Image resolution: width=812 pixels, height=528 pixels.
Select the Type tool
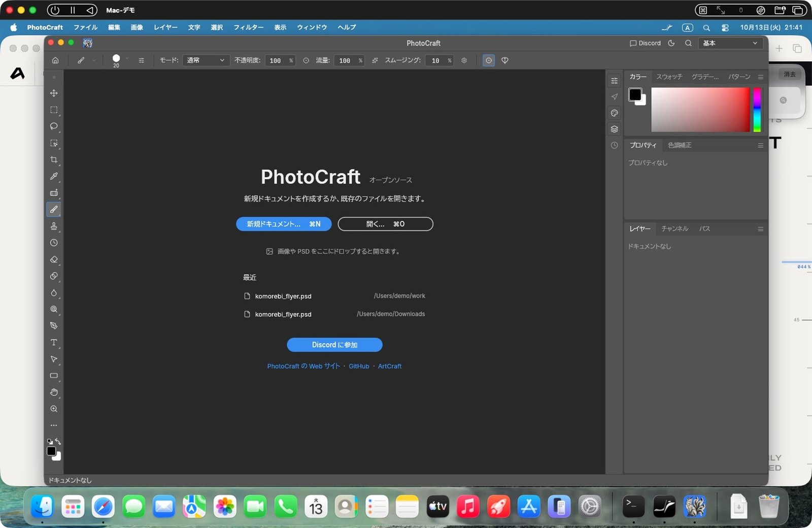[x=54, y=342]
